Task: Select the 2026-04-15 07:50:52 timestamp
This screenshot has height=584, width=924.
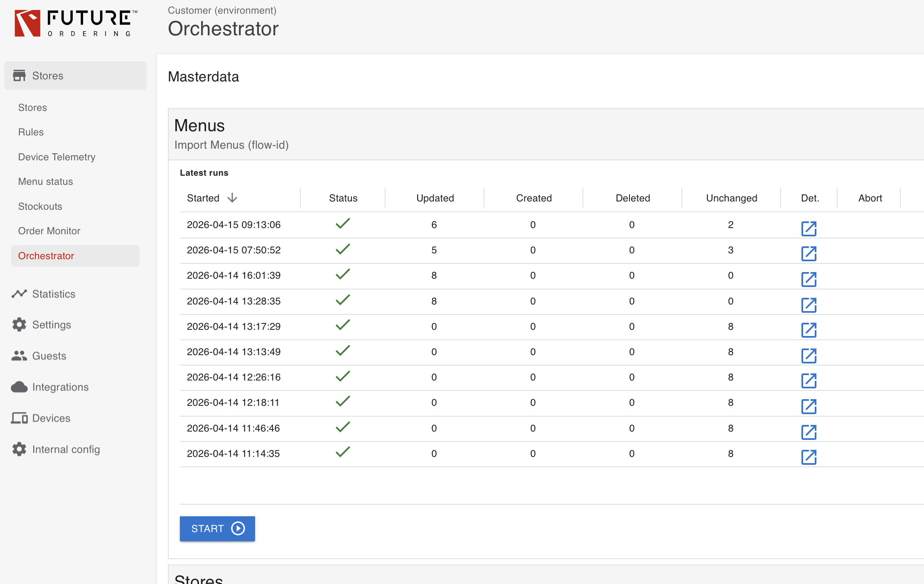Action: coord(234,250)
